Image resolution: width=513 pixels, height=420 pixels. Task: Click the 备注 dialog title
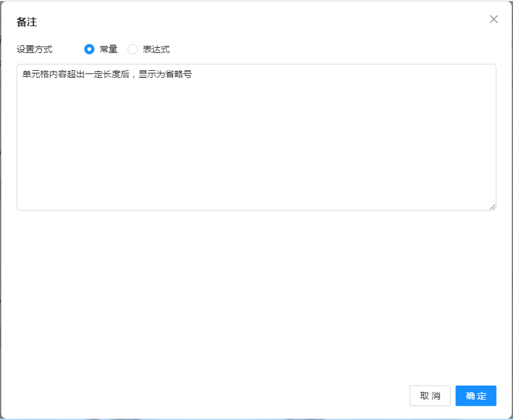click(27, 22)
